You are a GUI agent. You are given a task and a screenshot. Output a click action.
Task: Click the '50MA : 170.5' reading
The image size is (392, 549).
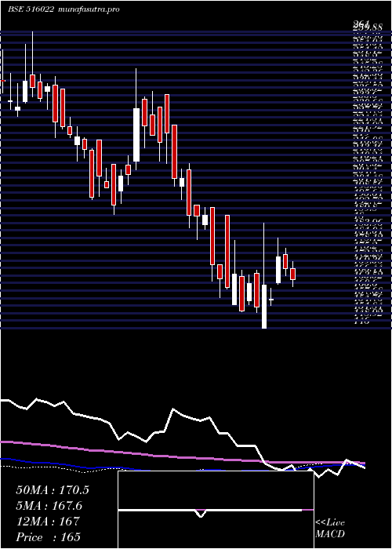coord(53,490)
